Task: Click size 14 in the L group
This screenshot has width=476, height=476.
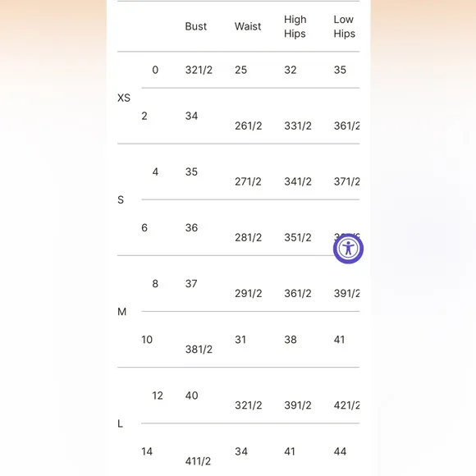Action: click(147, 451)
